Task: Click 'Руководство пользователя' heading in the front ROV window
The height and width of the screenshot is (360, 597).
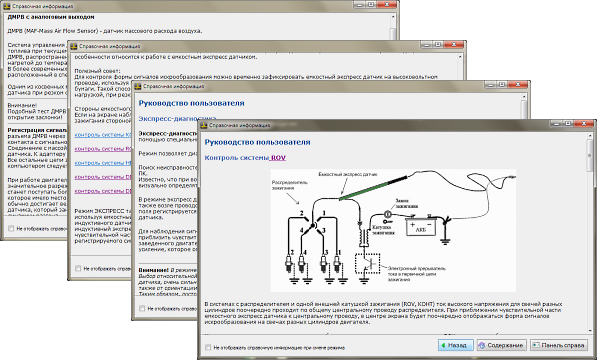Action: pyautogui.click(x=257, y=142)
